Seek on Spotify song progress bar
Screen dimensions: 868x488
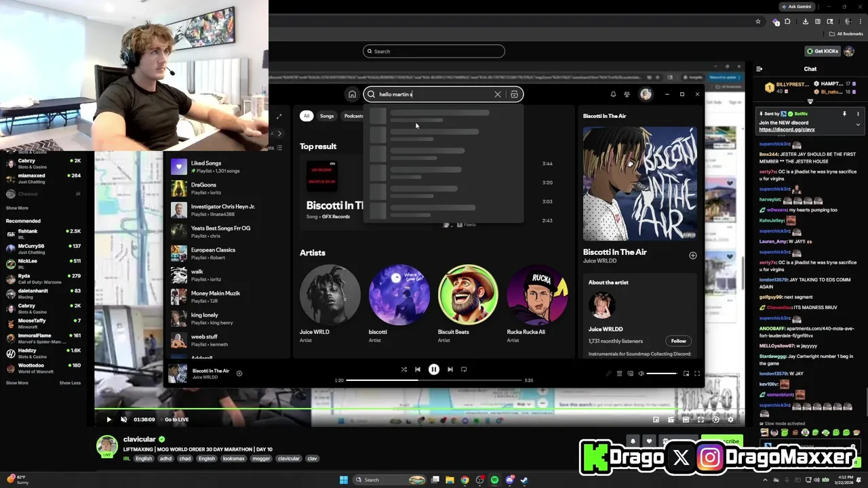[x=434, y=380]
